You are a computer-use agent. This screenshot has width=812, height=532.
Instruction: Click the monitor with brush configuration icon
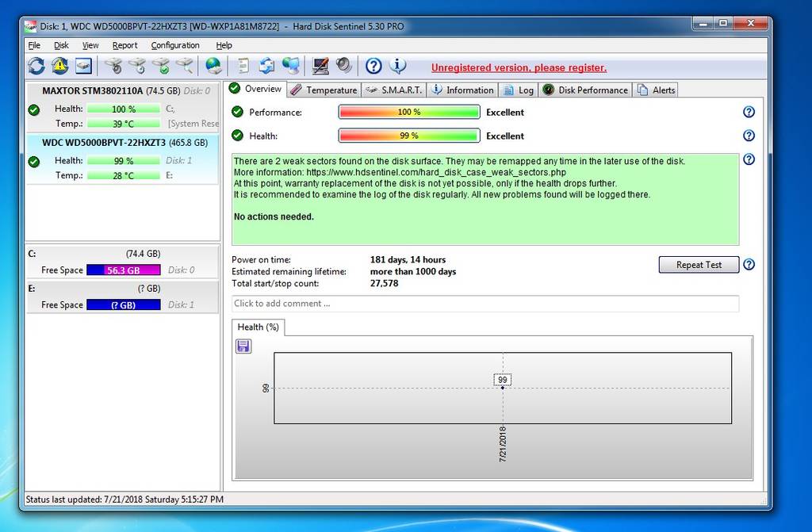(x=320, y=66)
